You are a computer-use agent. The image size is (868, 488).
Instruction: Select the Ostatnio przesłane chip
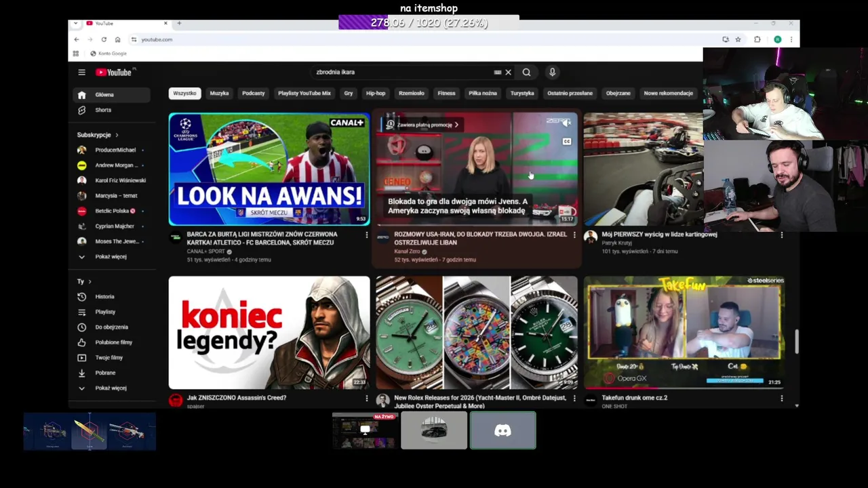click(570, 93)
